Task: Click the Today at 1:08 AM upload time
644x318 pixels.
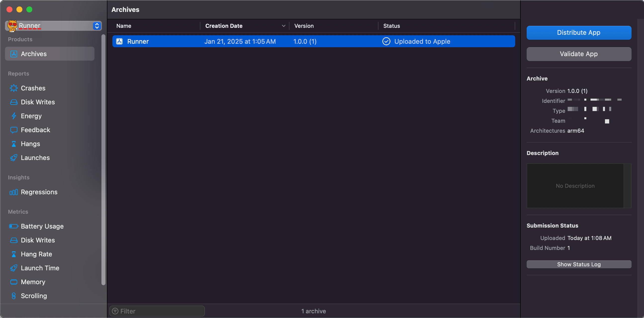Action: [x=590, y=238]
